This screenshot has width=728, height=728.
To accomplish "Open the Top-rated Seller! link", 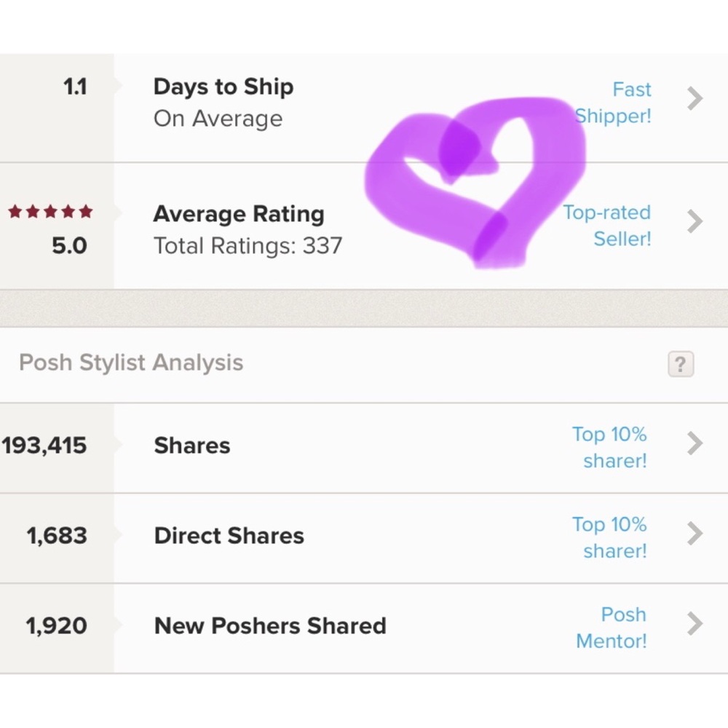I will (607, 226).
